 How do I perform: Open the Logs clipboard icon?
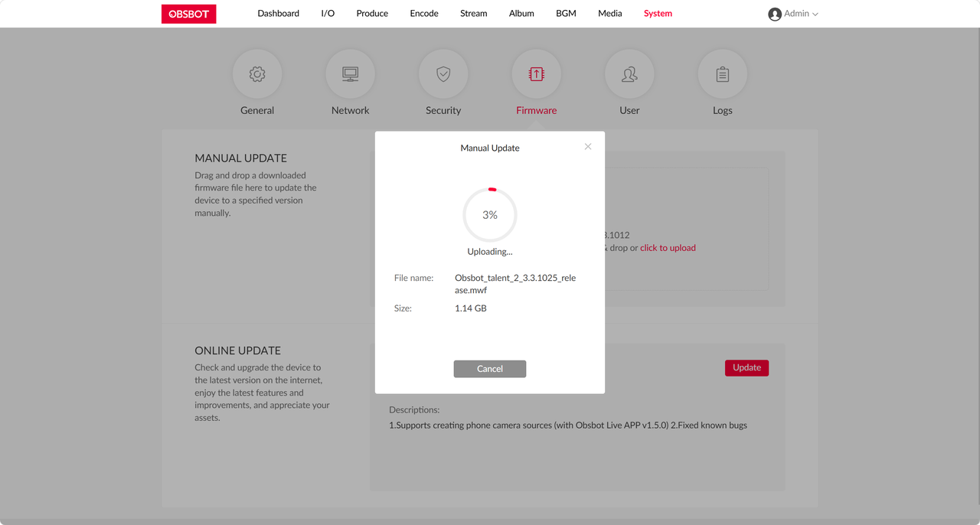coord(723,74)
